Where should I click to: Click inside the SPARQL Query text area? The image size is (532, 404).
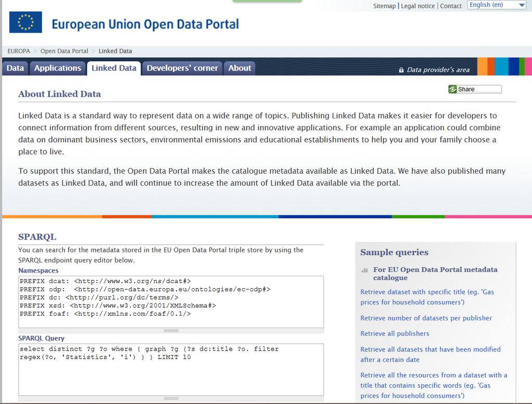coord(171,370)
